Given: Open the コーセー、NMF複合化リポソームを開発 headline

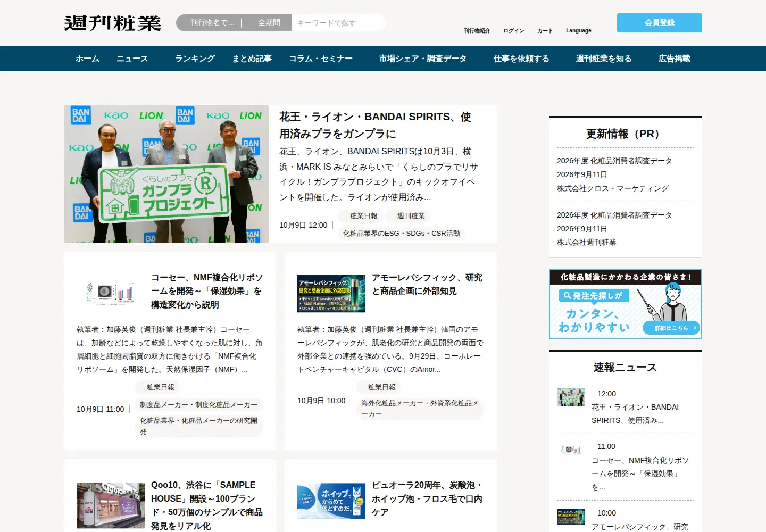Looking at the screenshot, I should (207, 291).
